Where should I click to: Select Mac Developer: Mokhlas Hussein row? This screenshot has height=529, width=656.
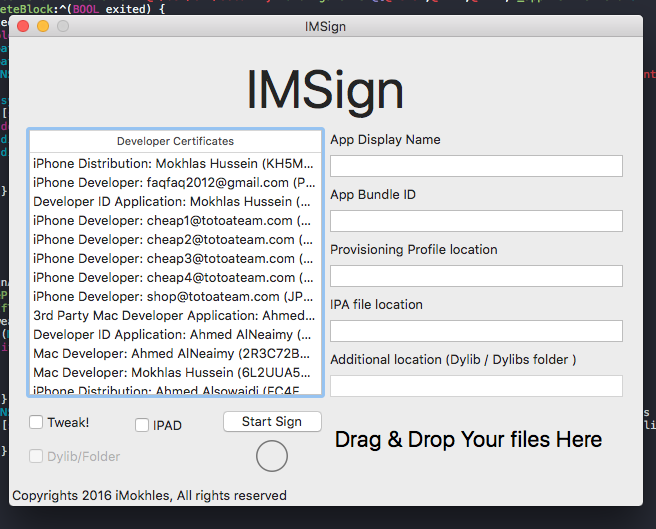tap(175, 372)
